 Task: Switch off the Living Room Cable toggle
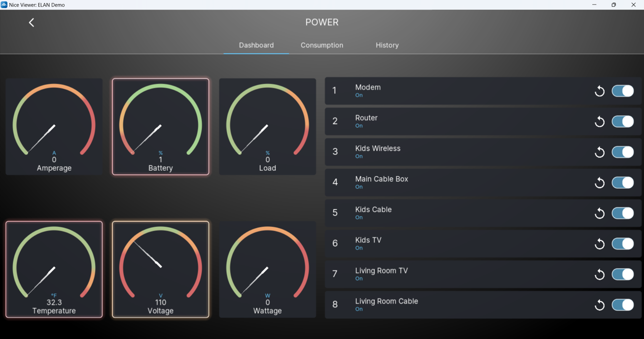[x=622, y=305]
